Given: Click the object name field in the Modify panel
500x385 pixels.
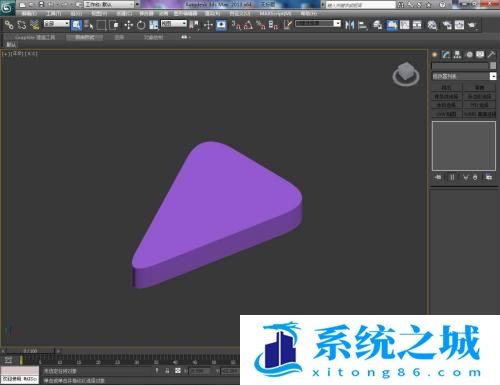Looking at the screenshot, I should click(x=460, y=66).
